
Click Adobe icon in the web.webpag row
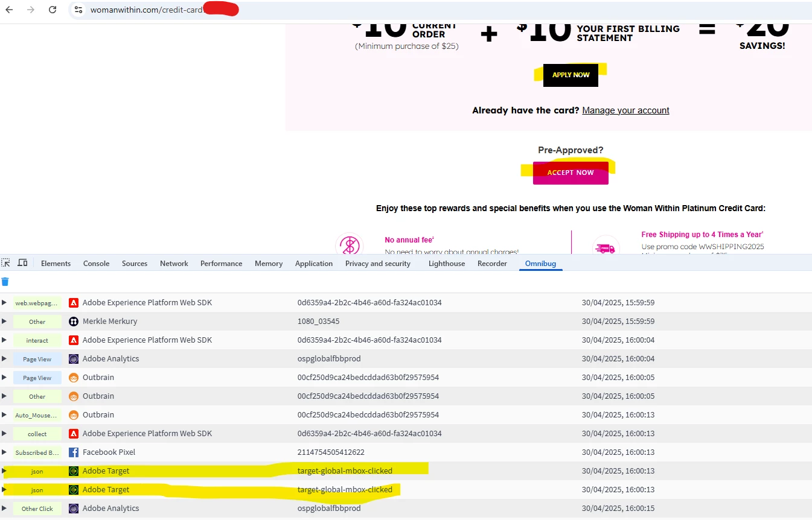coord(74,303)
